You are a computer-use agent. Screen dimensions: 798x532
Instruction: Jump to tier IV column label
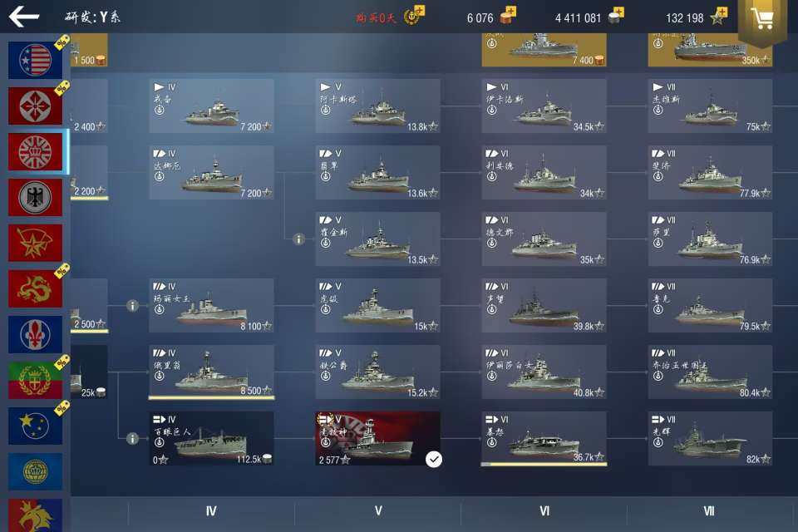coord(211,511)
